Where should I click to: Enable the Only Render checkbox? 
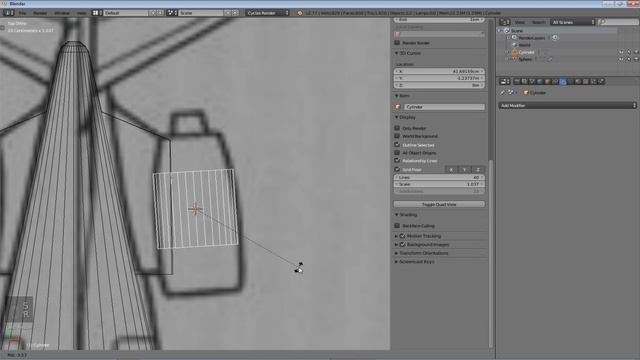tap(397, 128)
